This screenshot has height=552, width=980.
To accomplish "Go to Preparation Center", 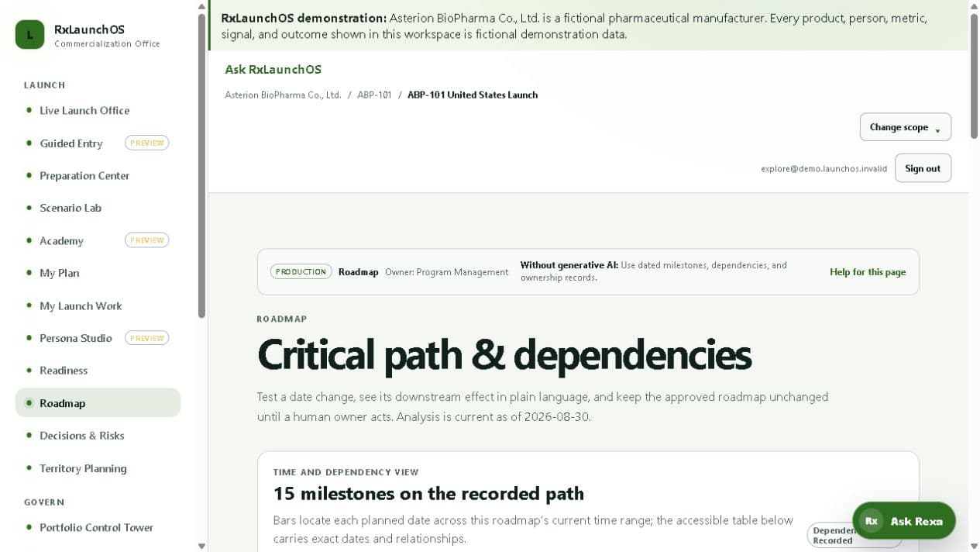I will [x=84, y=176].
